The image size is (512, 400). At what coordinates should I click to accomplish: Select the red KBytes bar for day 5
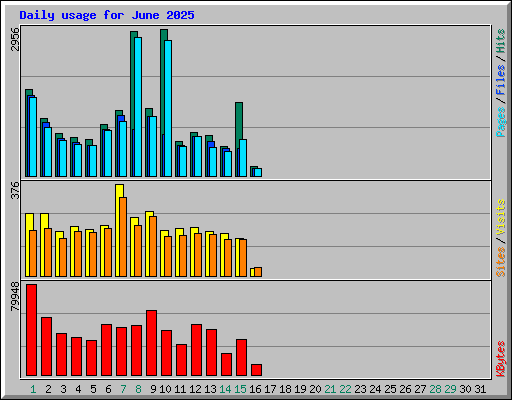[91, 358]
